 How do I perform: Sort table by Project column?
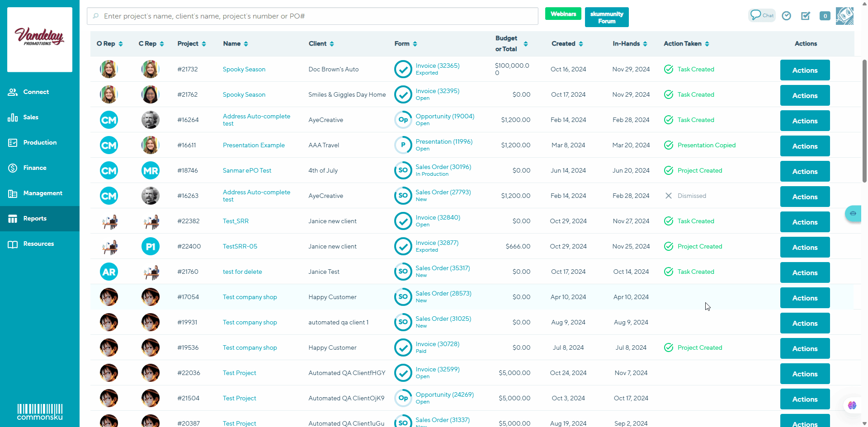pos(192,44)
